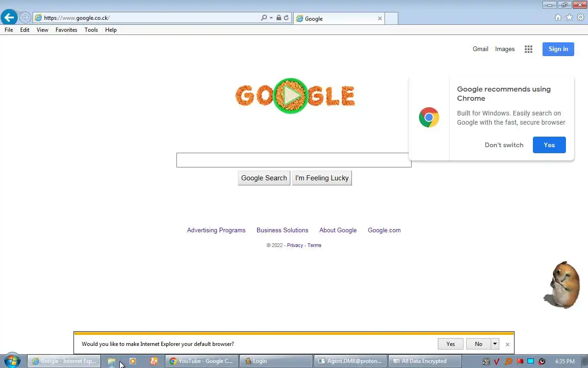Click the red V tray icon

click(497, 362)
